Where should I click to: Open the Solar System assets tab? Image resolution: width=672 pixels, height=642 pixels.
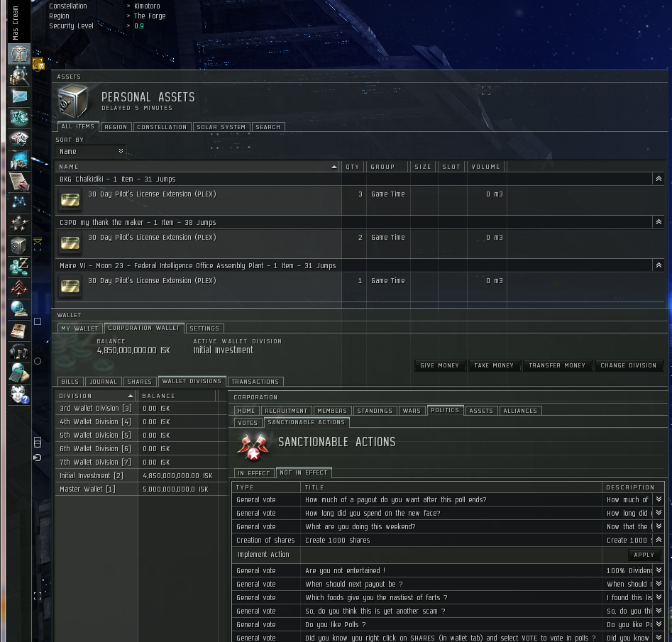click(x=221, y=127)
